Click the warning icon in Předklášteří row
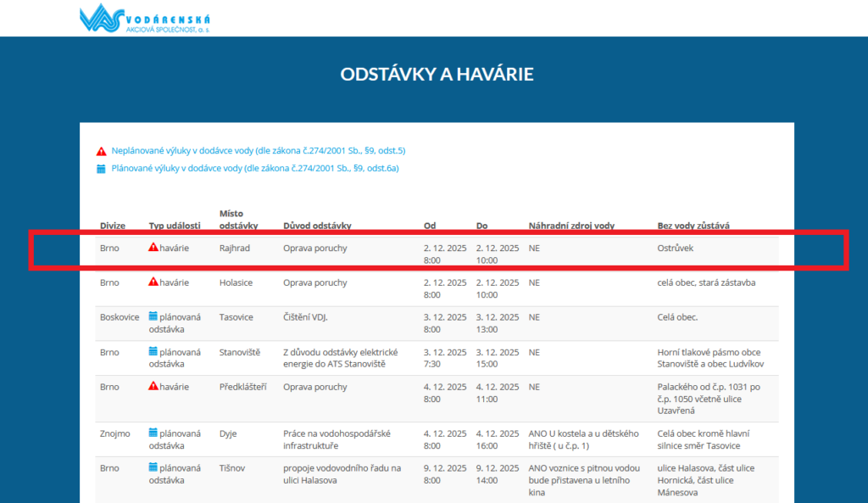This screenshot has width=868, height=503. (153, 386)
